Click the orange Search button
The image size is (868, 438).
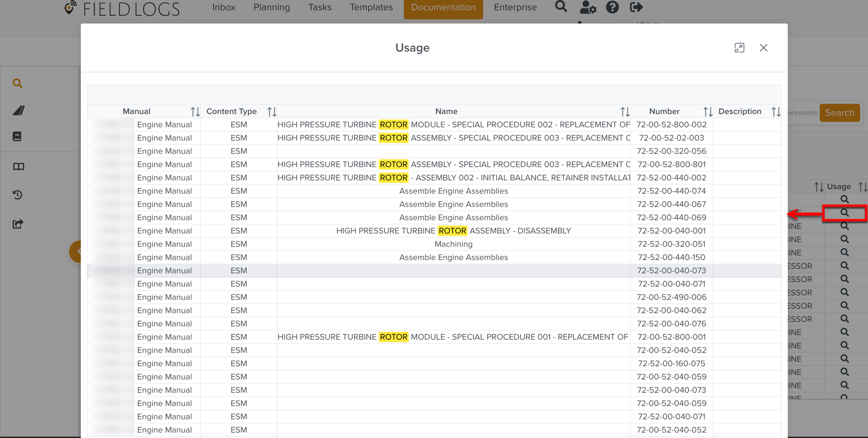point(840,113)
